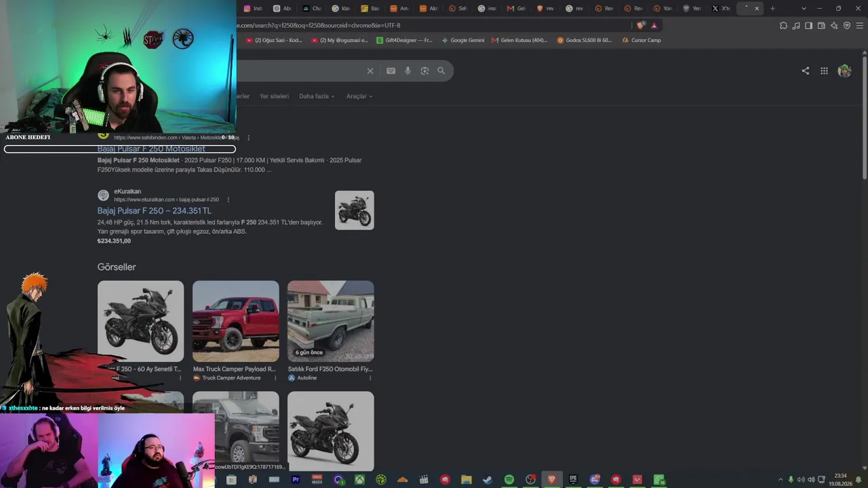Click the 'Görseller' section heading
The image size is (868, 488).
[117, 267]
